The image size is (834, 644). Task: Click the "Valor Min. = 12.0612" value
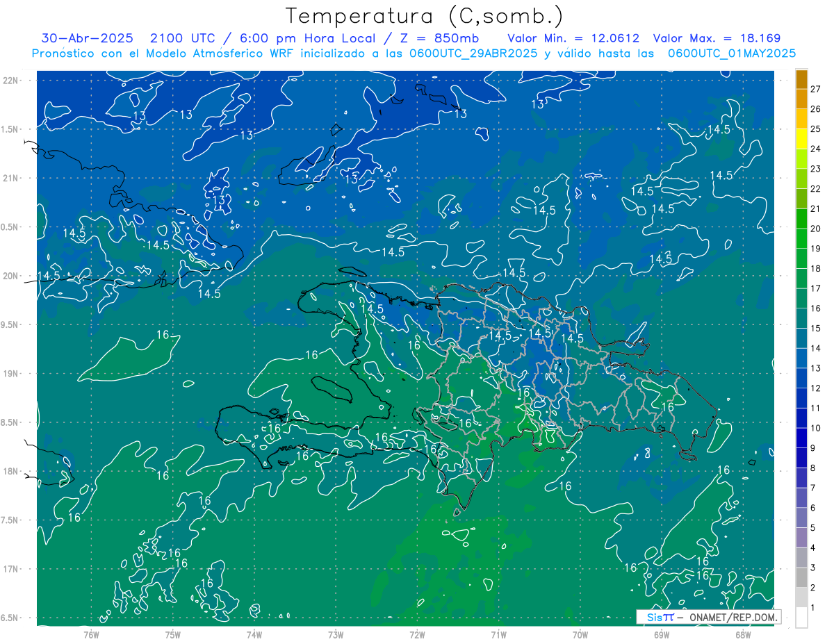click(573, 38)
